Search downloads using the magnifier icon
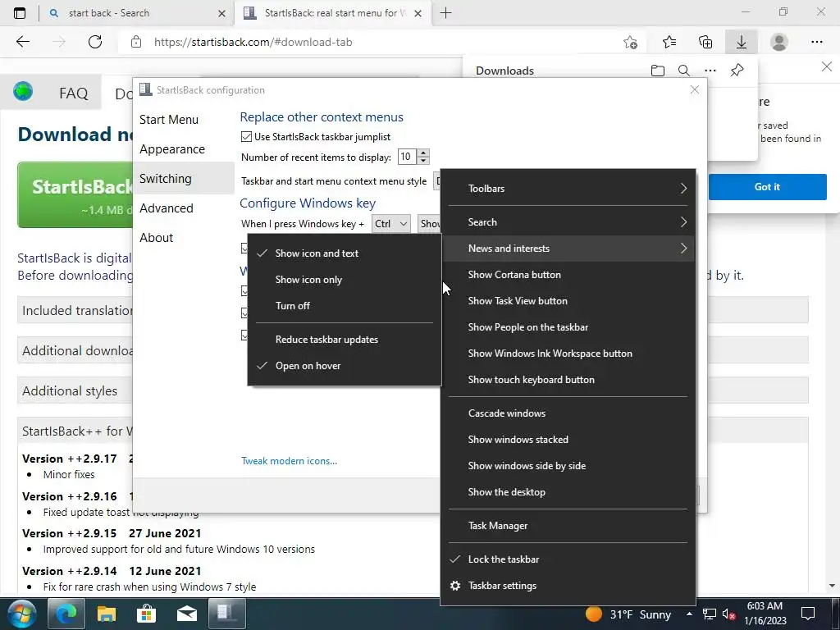 tap(684, 71)
